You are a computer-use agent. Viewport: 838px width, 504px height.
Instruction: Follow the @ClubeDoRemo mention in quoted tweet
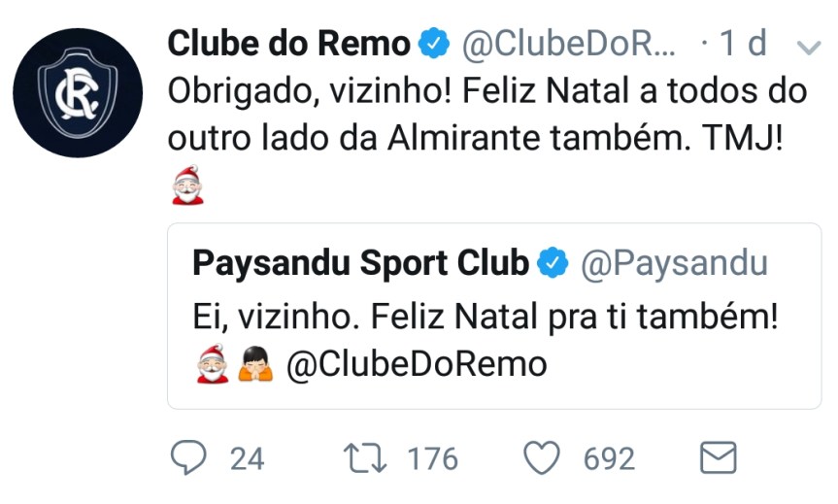pos(417,364)
